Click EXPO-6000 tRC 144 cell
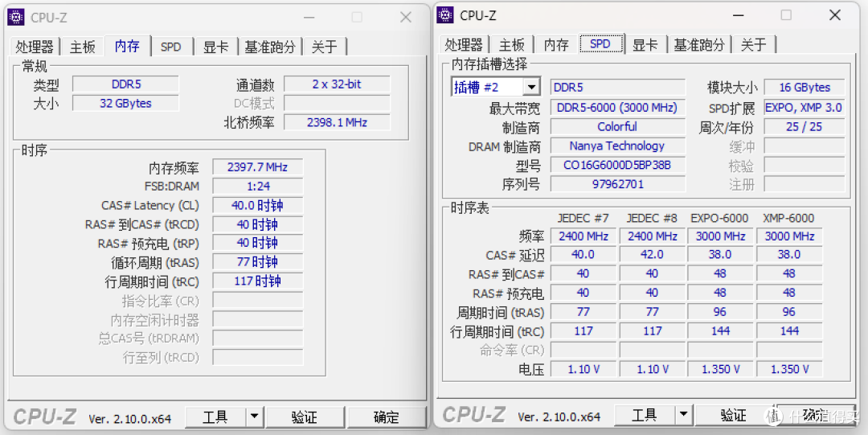This screenshot has width=868, height=435. (720, 330)
